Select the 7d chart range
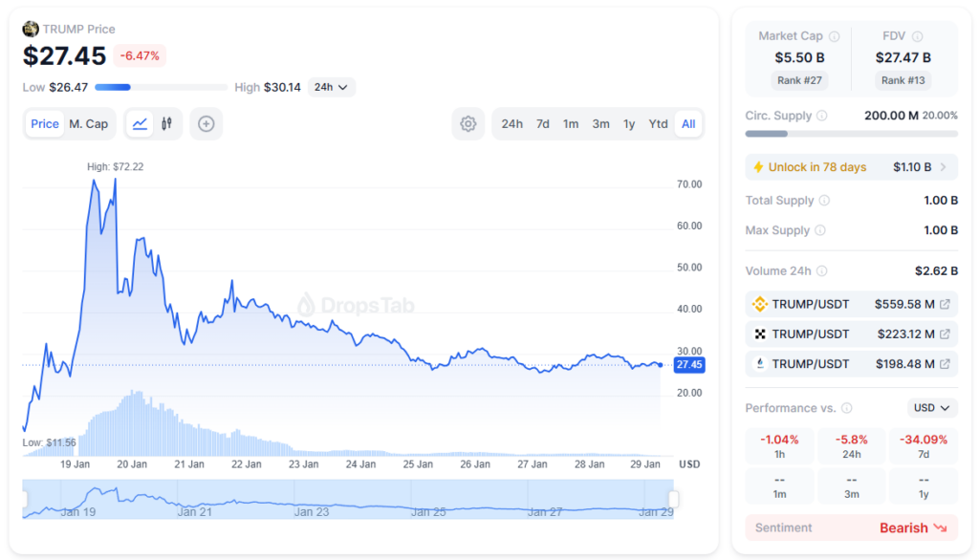Image resolution: width=979 pixels, height=560 pixels. click(543, 123)
